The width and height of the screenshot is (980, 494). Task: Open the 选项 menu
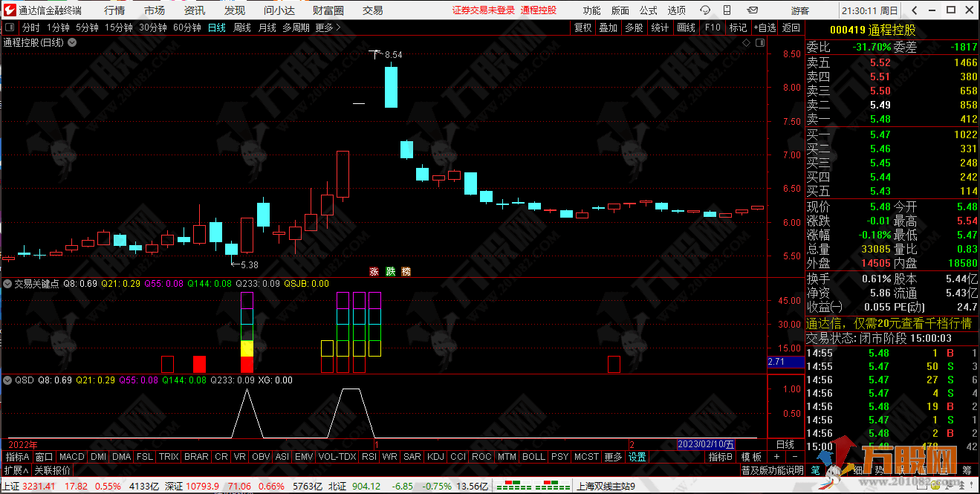pyautogui.click(x=677, y=10)
